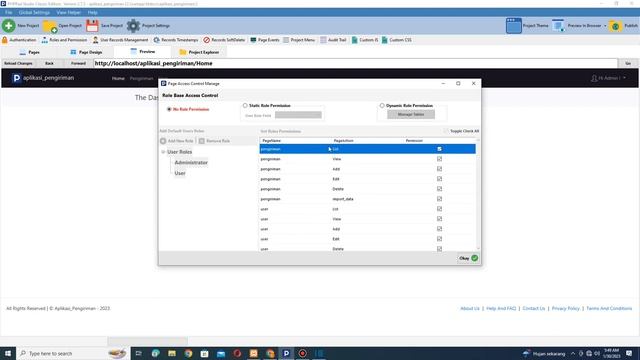640x360 pixels.
Task: Click Preview in Browser icon
Action: (x=558, y=26)
